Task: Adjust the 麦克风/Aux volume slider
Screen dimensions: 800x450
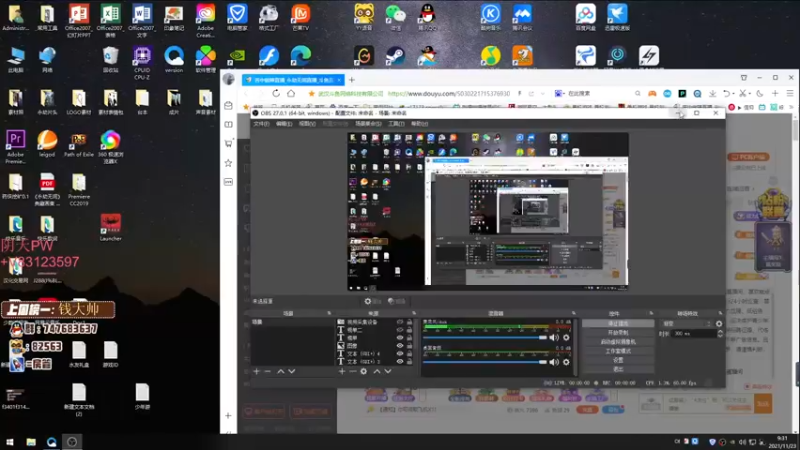Action: click(485, 337)
